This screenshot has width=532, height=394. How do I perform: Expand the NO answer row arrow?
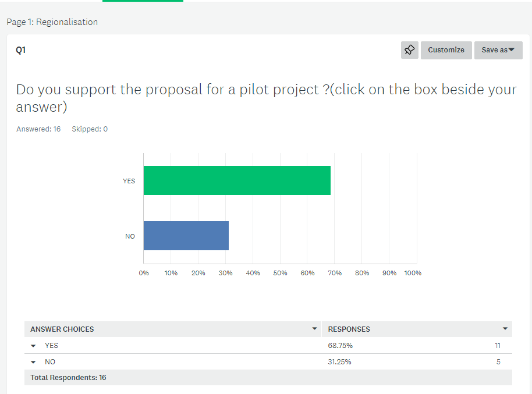tap(33, 362)
